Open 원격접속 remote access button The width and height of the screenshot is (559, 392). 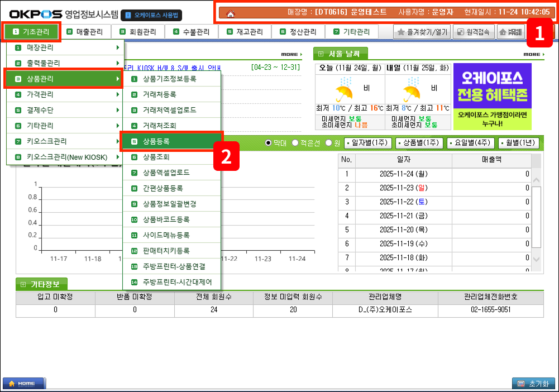473,32
